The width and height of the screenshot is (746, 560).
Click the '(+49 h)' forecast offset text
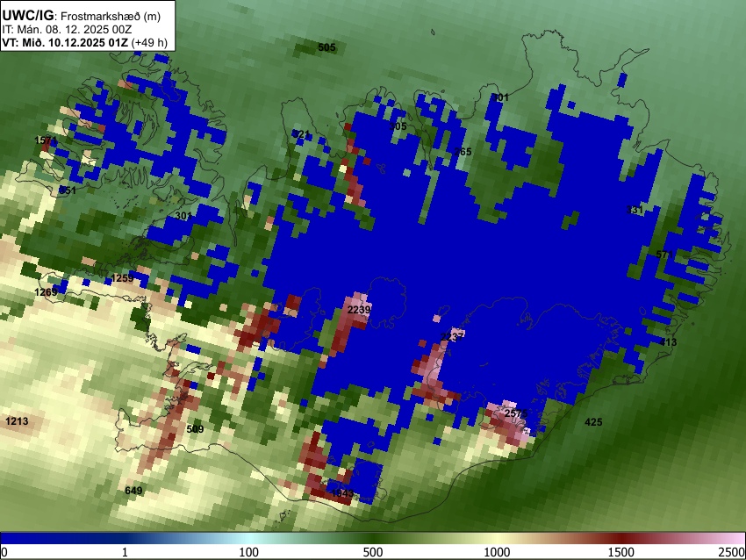click(149, 42)
